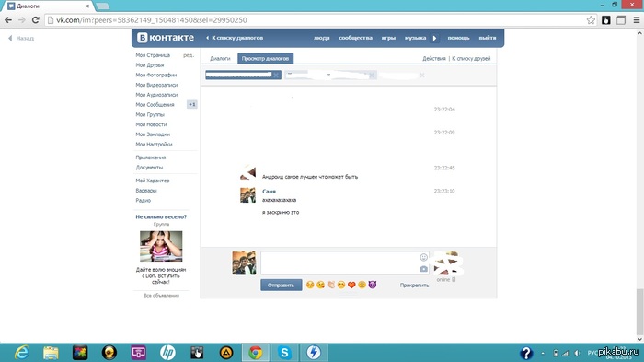Click the blue question mark tray icon
644x362 pixels.
(x=526, y=353)
